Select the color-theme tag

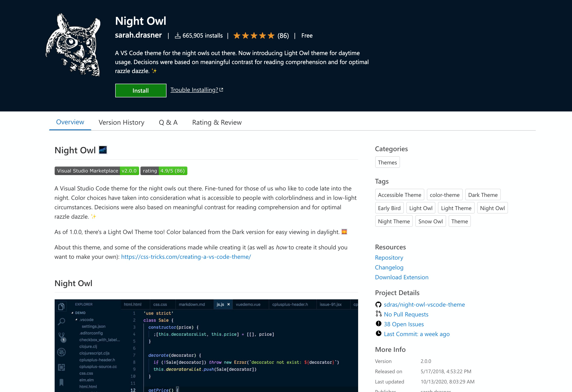445,195
